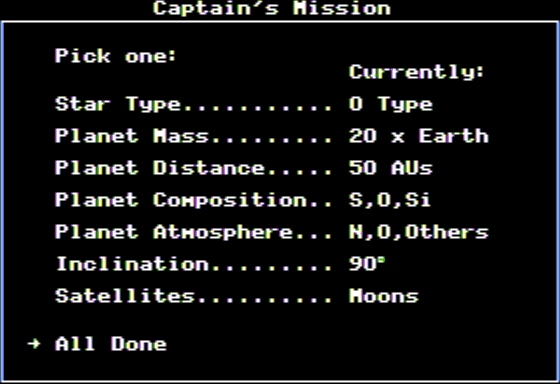Click the arrow cursor beside All Done
560x384 pixels.
(x=34, y=344)
